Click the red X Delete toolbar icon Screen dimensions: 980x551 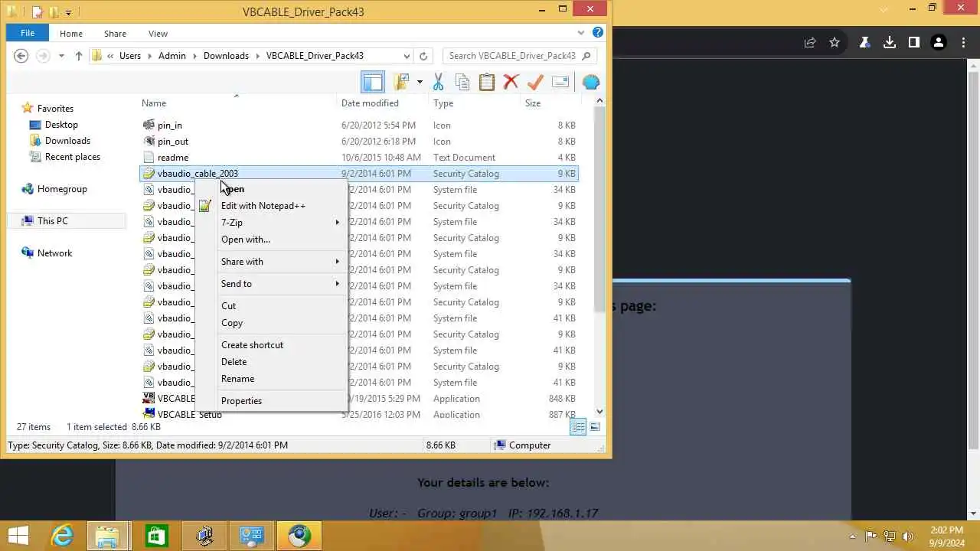511,82
